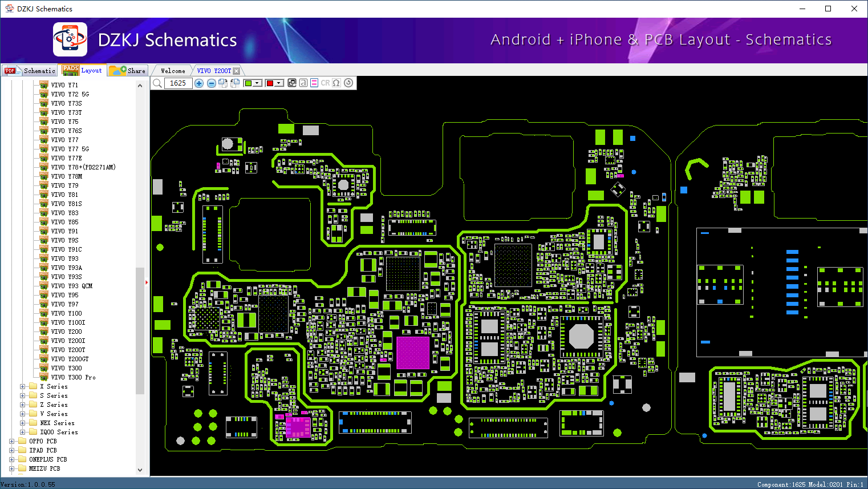Toggle the CR toolbar button
Screen dimensions: 868x489
pos(325,83)
